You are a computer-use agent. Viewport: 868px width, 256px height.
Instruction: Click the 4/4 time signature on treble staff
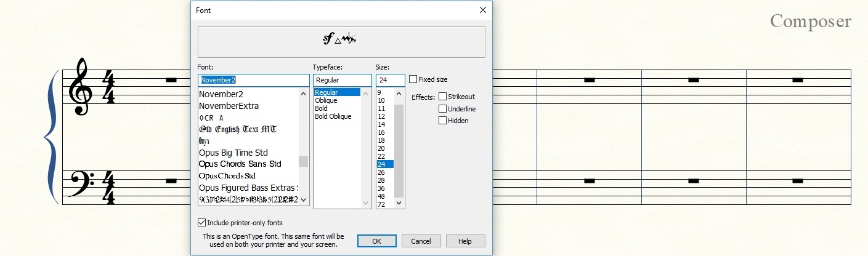[x=108, y=87]
